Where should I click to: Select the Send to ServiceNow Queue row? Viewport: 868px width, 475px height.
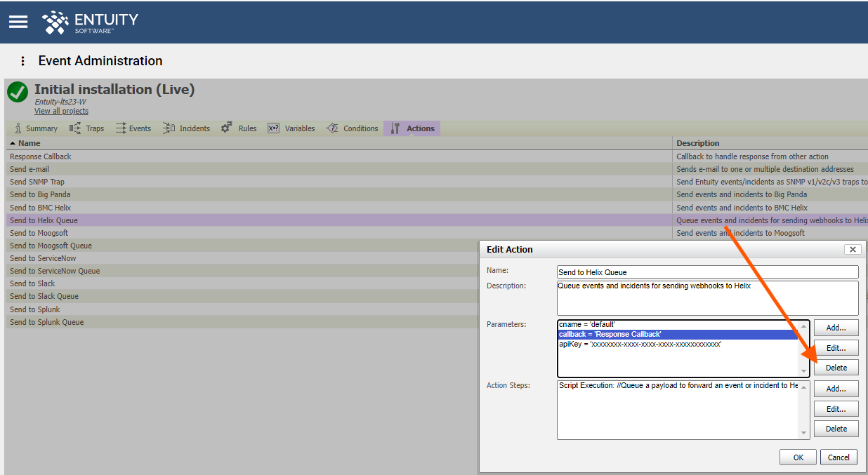tap(242, 271)
